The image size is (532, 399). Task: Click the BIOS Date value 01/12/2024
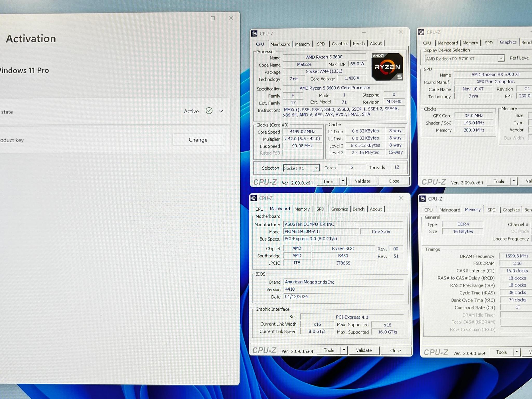coord(344,297)
